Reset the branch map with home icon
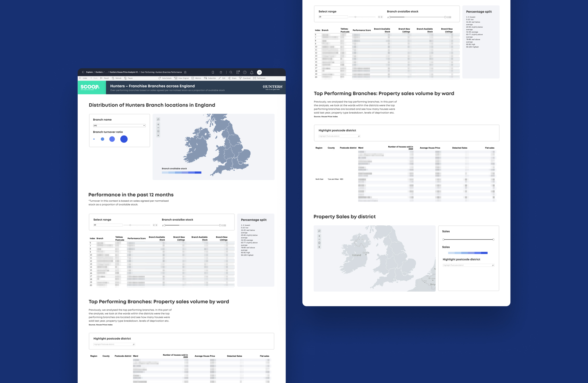The width and height of the screenshot is (588, 383). (x=158, y=131)
